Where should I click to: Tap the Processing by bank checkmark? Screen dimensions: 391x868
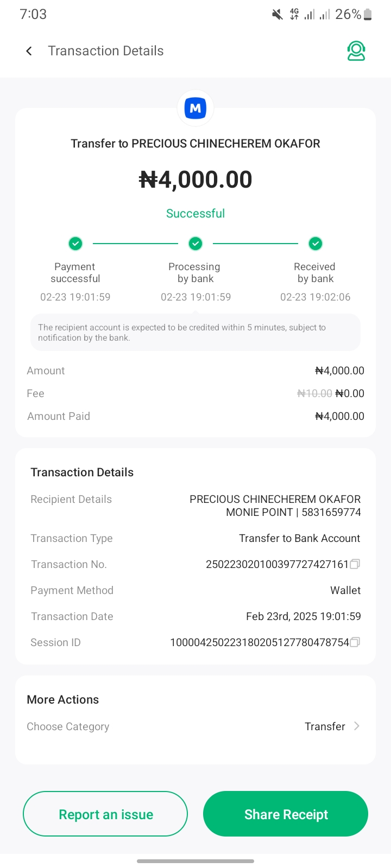[195, 244]
